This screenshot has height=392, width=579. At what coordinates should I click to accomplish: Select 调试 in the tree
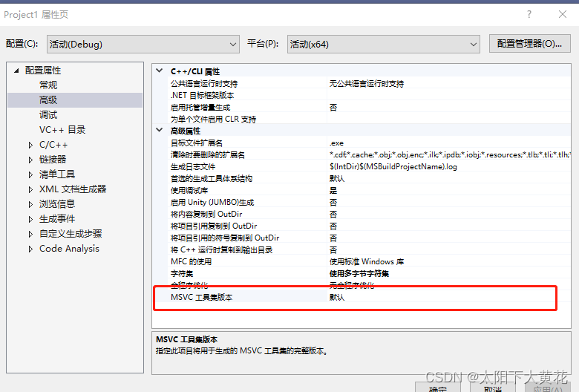[48, 115]
